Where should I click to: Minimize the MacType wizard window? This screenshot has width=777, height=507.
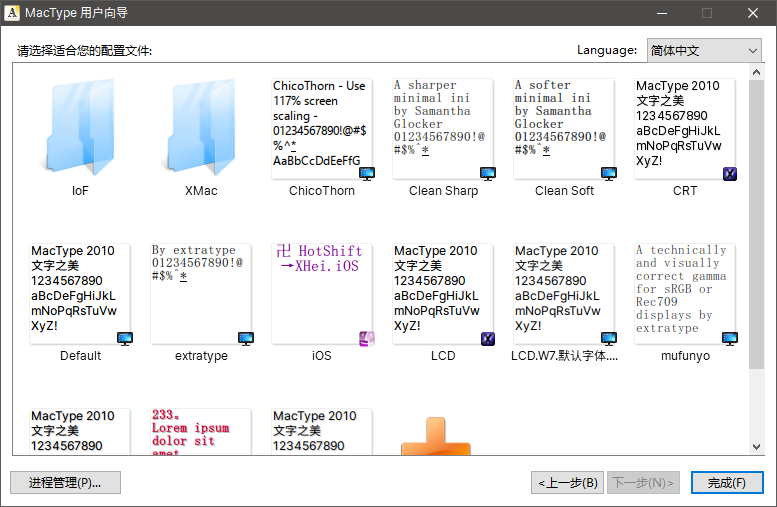click(x=662, y=13)
